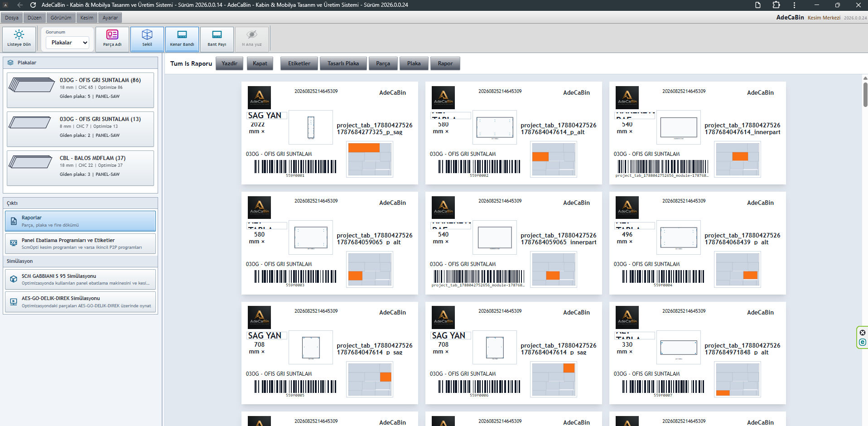
Task: Click the barcode 559f0004
Action: pos(663,277)
